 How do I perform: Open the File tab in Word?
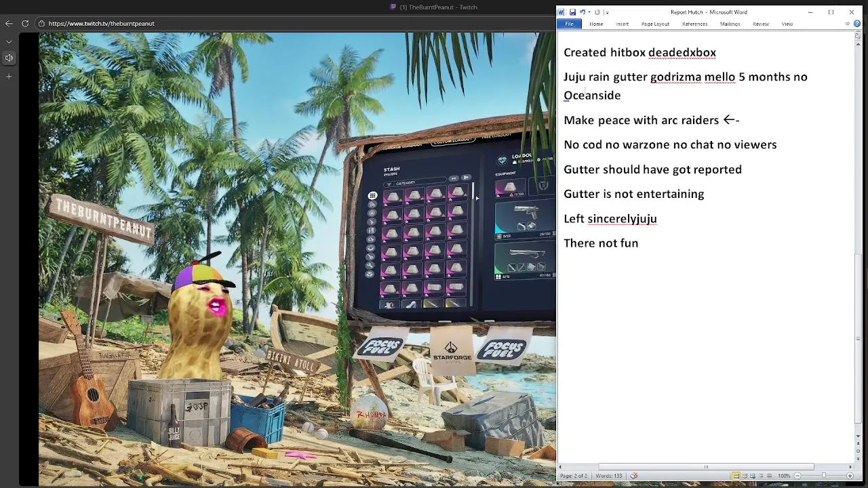(x=569, y=24)
